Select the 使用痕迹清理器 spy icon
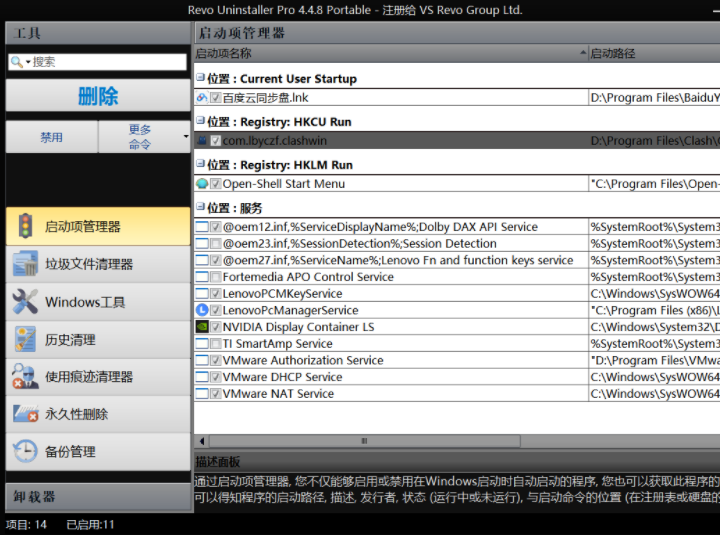Image resolution: width=720 pixels, height=535 pixels. tap(25, 377)
